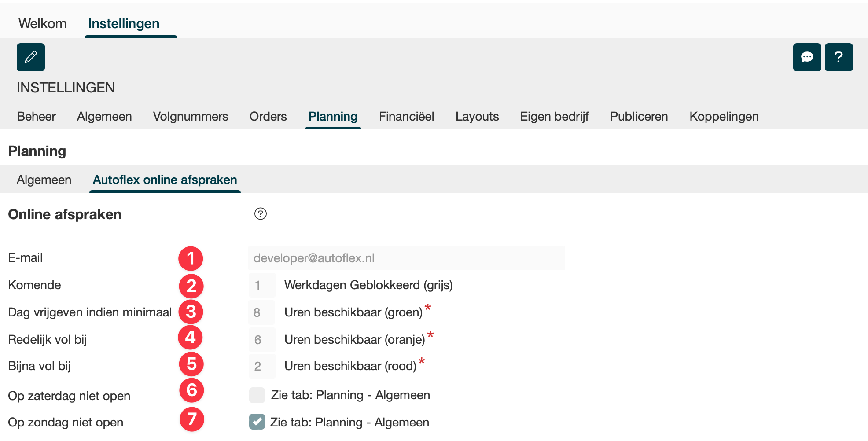
Task: Click the question mark help button
Action: (x=839, y=57)
